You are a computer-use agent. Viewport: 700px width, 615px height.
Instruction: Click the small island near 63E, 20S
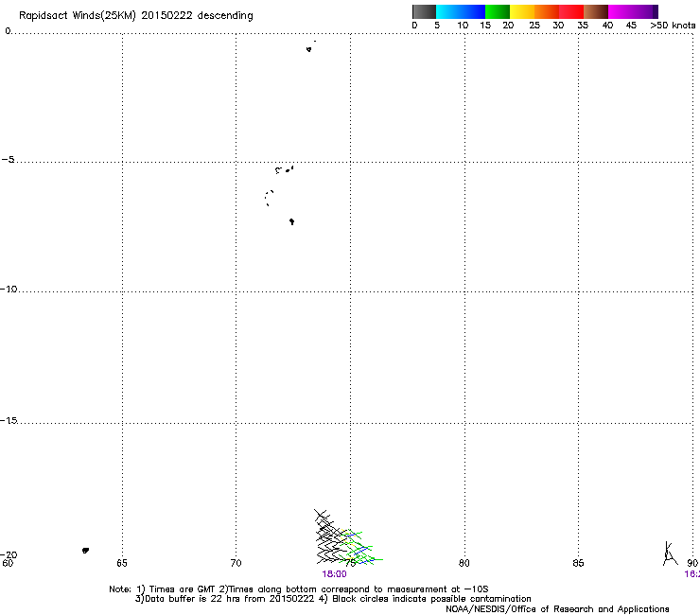85,551
